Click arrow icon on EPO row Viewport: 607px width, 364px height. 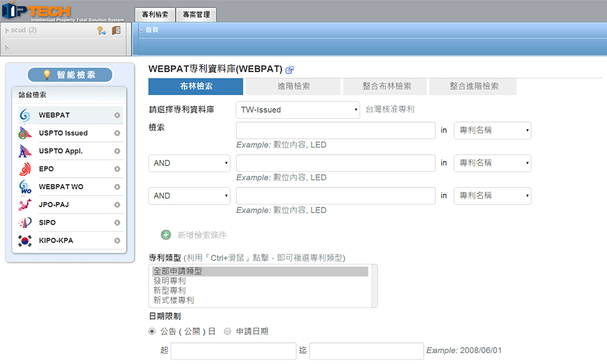click(117, 169)
